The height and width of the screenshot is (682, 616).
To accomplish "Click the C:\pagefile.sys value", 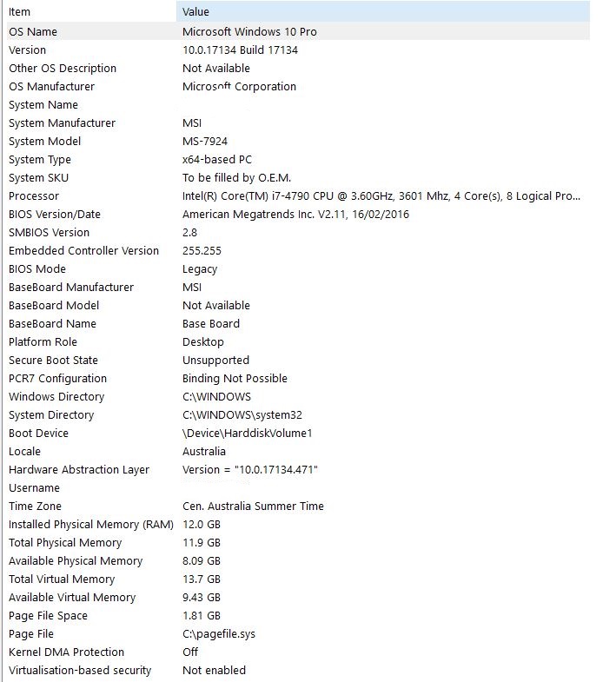I will [x=219, y=634].
